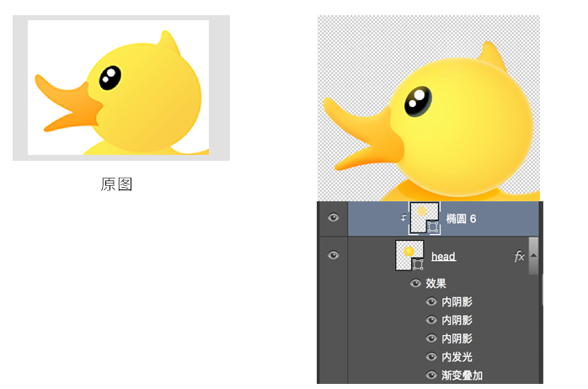
Task: Hide the 渐变叠加 gradient overlay effect
Action: [431, 376]
